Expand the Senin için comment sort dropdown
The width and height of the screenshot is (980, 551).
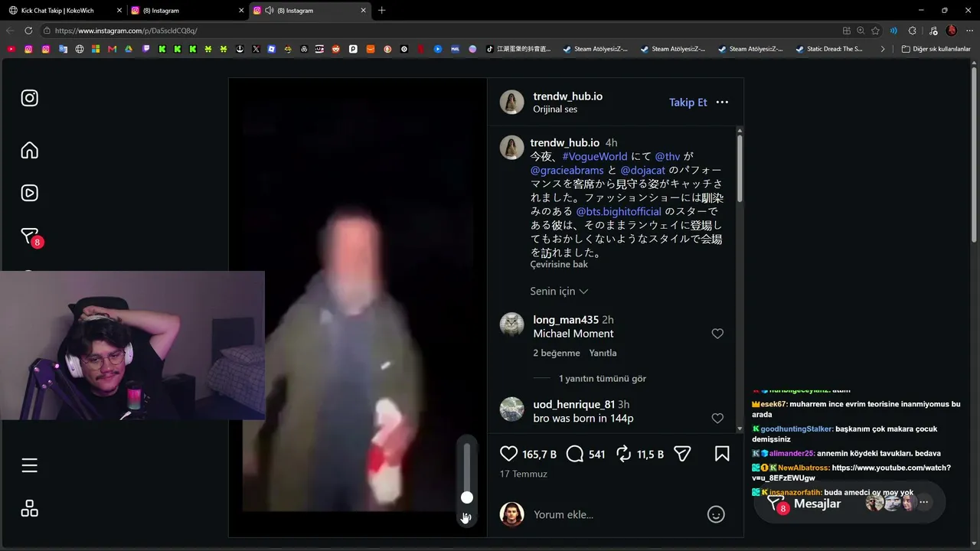point(559,292)
